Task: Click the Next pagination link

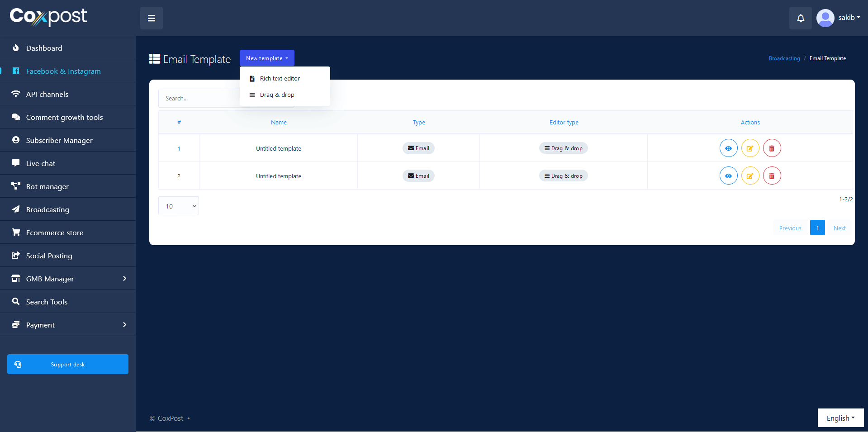Action: pos(840,228)
